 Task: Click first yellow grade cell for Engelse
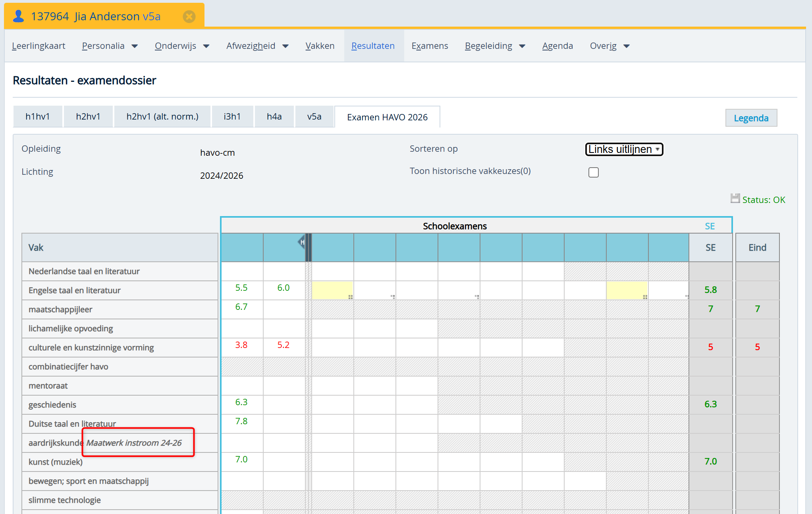point(332,290)
